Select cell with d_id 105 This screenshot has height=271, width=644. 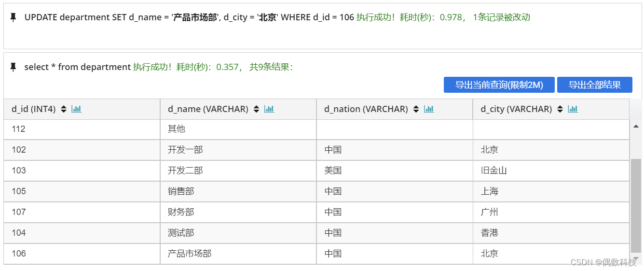82,191
